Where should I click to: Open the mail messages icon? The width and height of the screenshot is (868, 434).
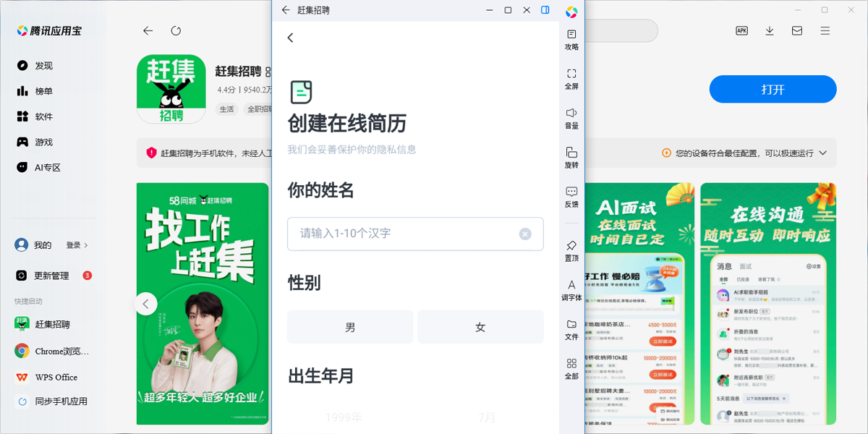pyautogui.click(x=797, y=30)
